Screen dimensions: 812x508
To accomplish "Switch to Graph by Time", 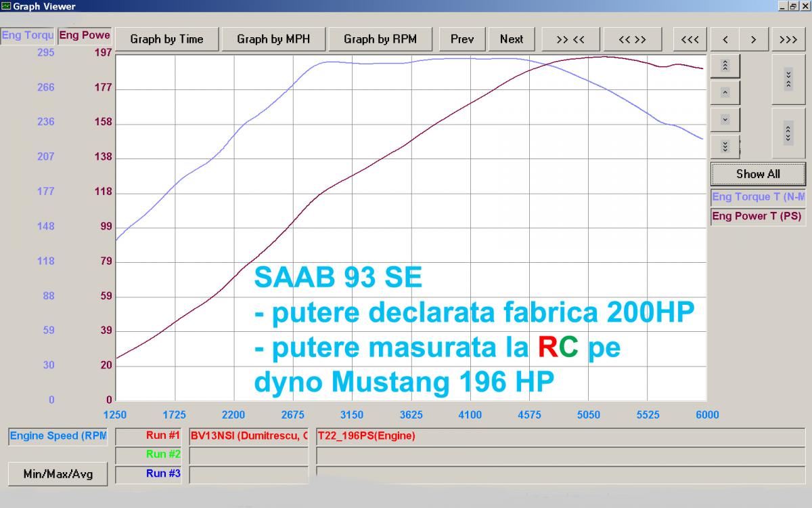I will [x=166, y=39].
